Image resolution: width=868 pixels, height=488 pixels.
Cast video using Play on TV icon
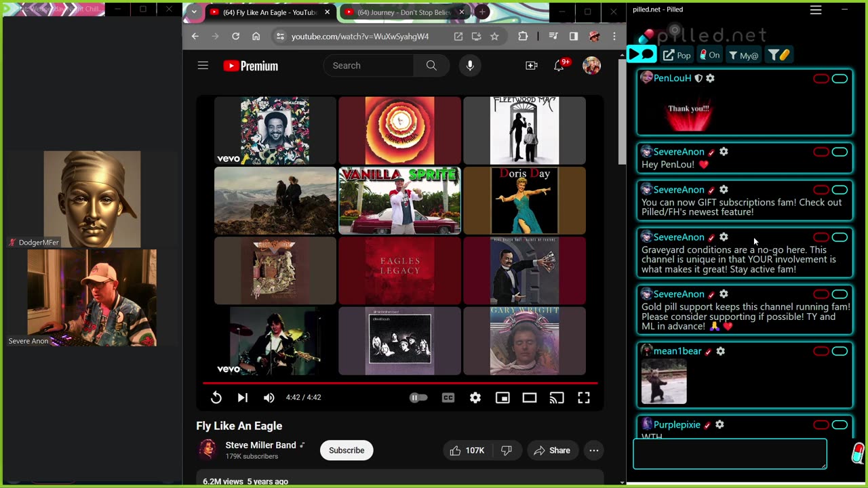click(x=557, y=398)
